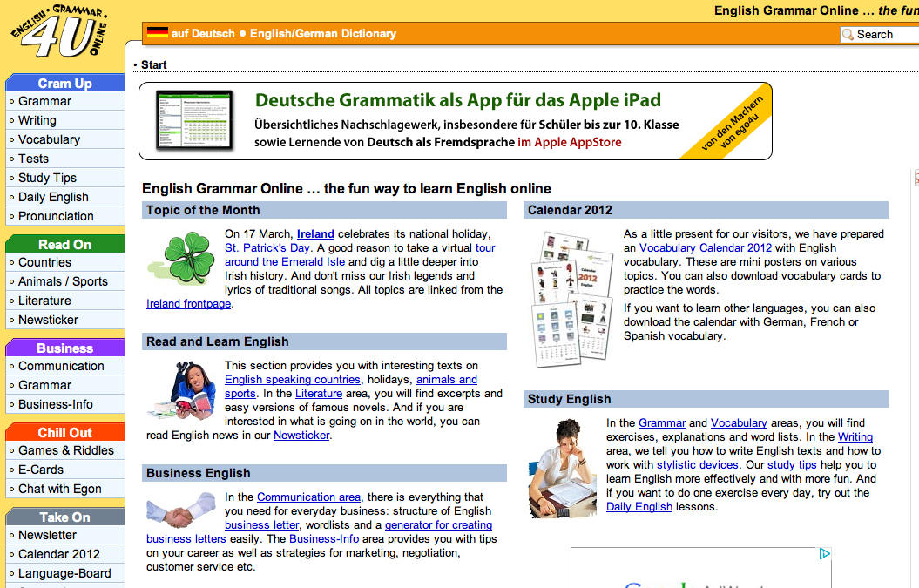The height and width of the screenshot is (588, 919).
Task: Follow the Grammar link in Study English
Action: click(662, 422)
